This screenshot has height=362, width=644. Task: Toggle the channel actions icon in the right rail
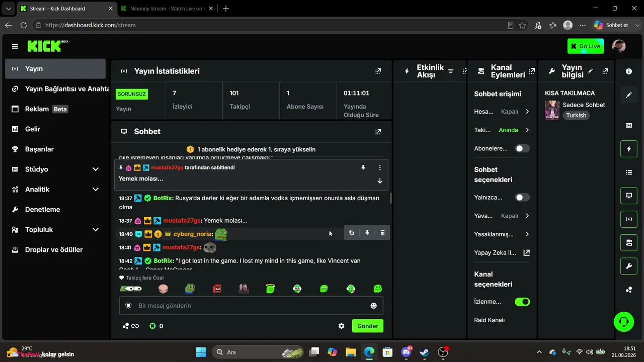[x=629, y=243]
